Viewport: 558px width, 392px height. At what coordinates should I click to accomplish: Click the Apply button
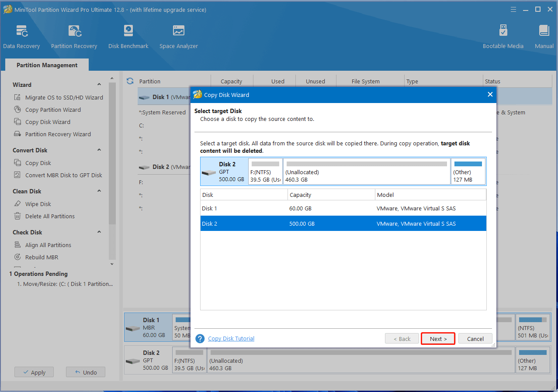[x=34, y=372]
